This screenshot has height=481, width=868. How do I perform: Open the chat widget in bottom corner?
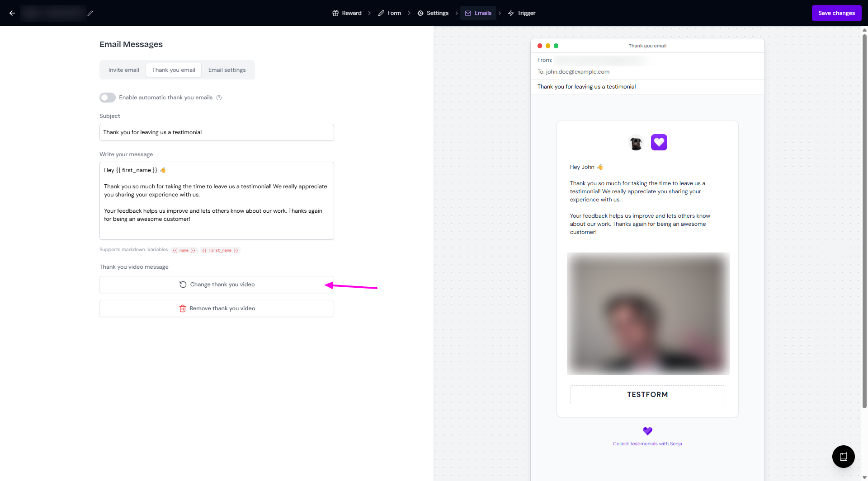point(843,456)
